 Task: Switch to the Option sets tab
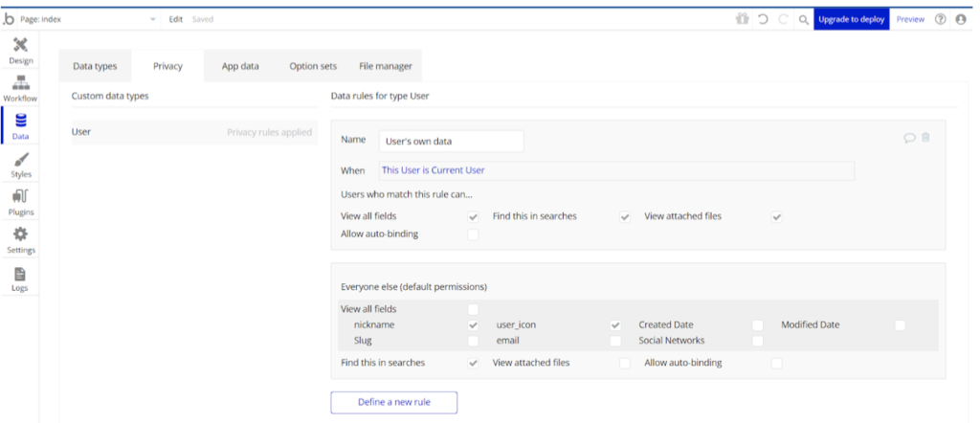click(x=313, y=66)
